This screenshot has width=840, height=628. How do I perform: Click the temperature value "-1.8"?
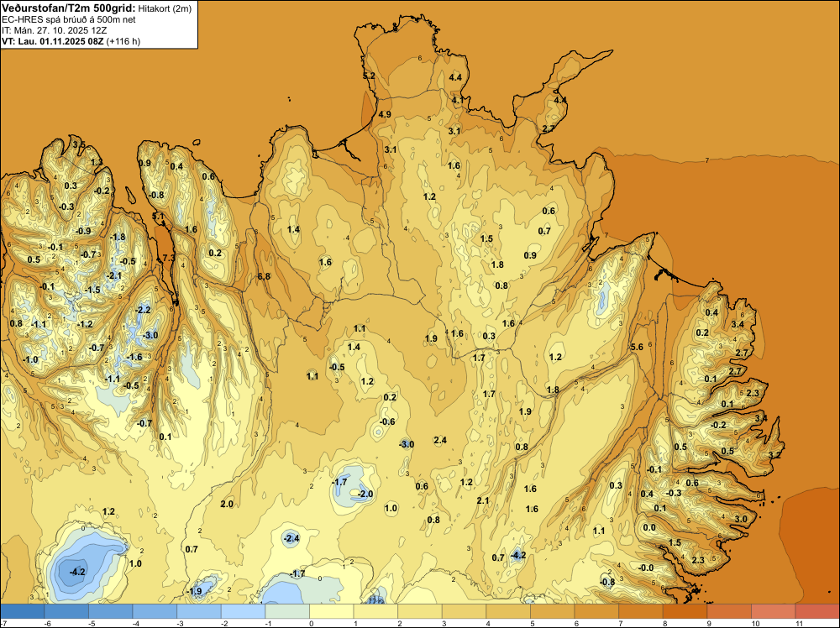click(118, 237)
